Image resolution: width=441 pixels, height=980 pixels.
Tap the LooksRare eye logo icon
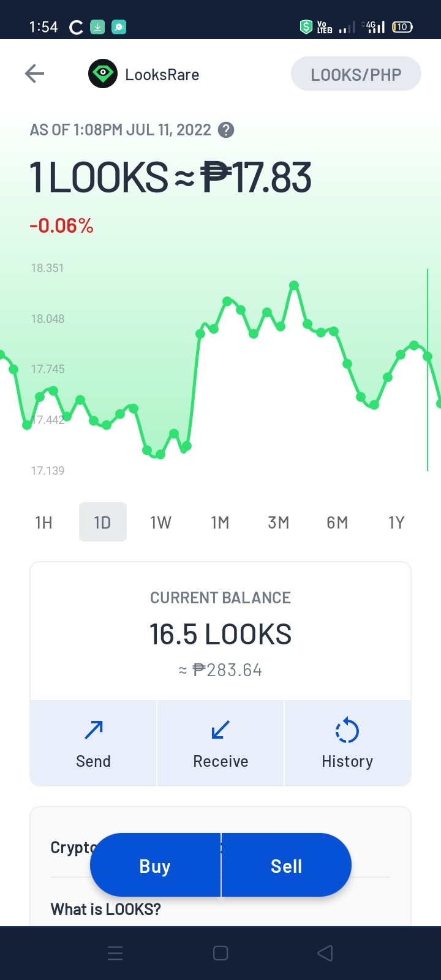(103, 74)
